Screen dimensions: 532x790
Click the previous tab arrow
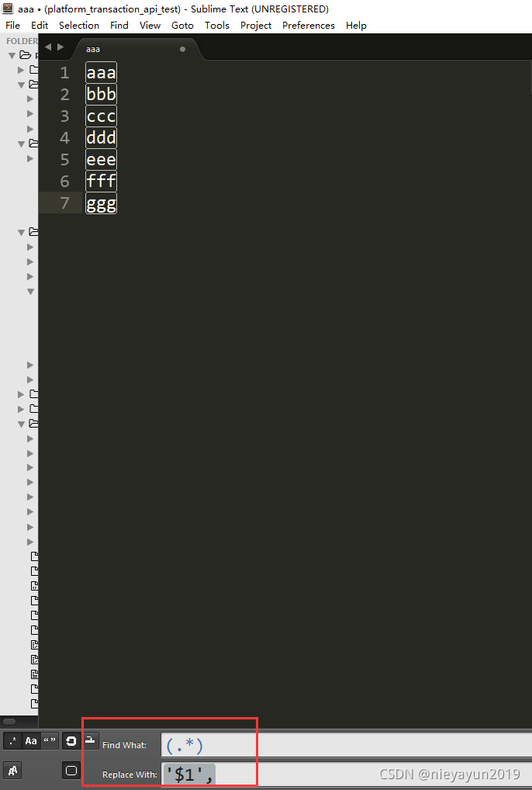pos(48,47)
